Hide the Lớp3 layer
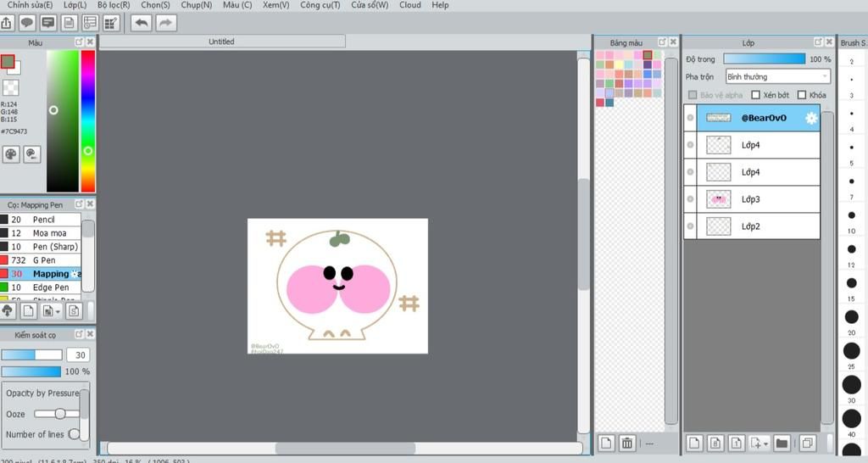This screenshot has width=868, height=463. pos(690,199)
